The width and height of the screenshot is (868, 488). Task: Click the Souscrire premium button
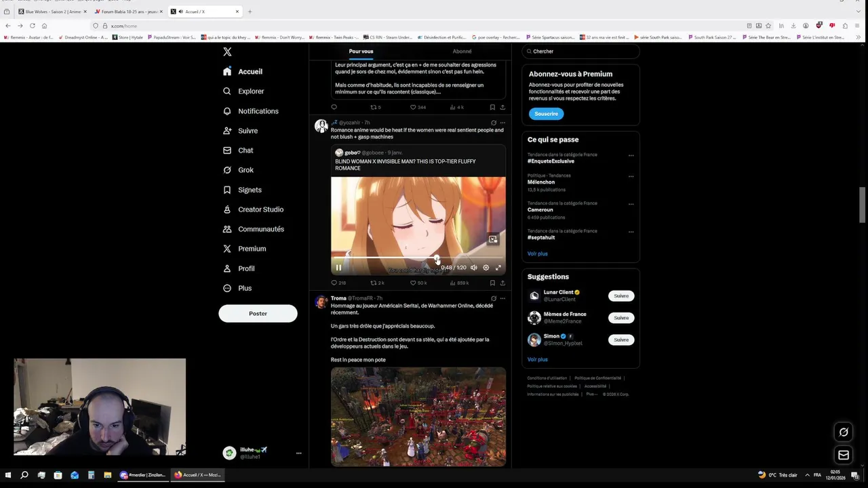point(546,114)
